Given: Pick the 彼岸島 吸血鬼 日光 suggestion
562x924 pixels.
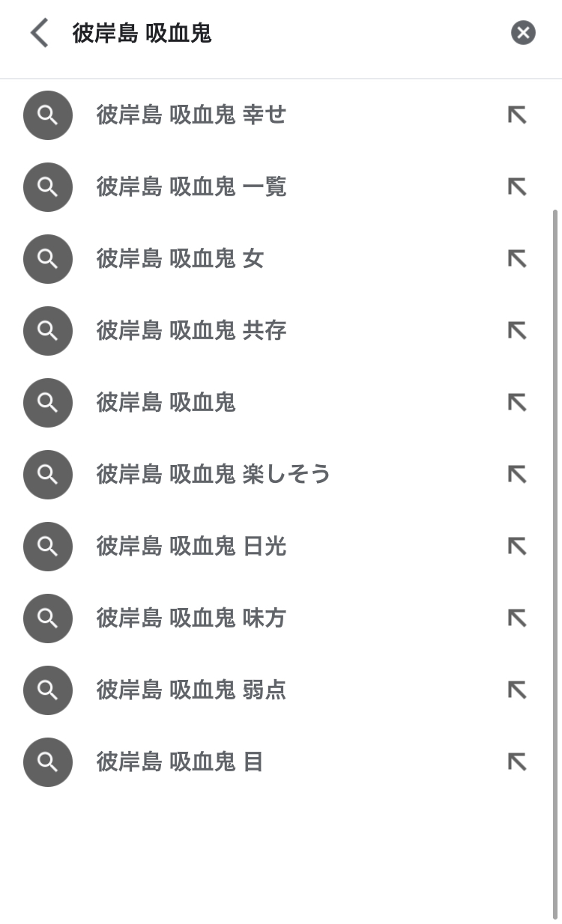Looking at the screenshot, I should (x=192, y=547).
